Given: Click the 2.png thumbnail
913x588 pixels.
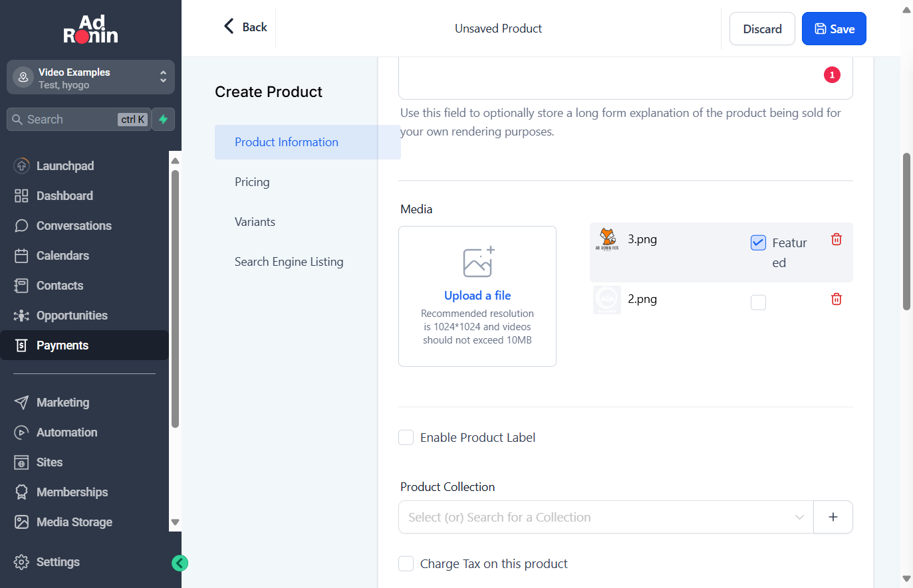Looking at the screenshot, I should tap(607, 300).
